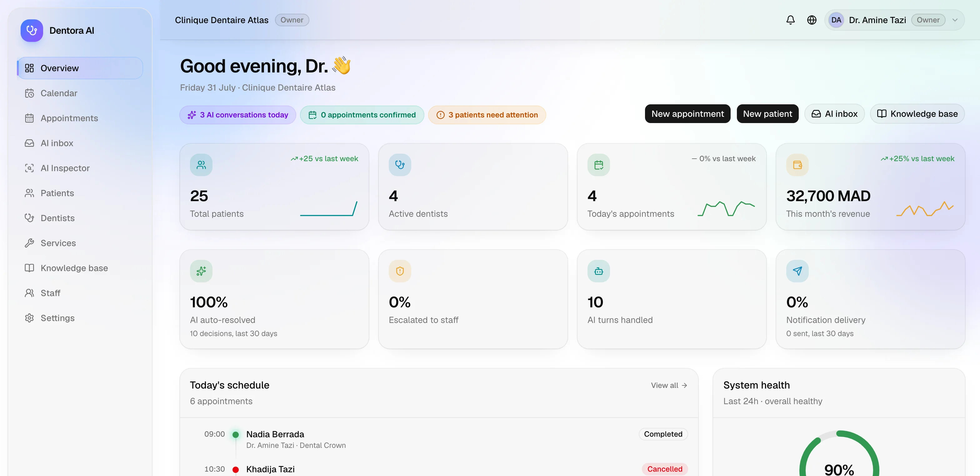Click the AI Inspector scan sidebar icon
The height and width of the screenshot is (476, 980).
29,168
